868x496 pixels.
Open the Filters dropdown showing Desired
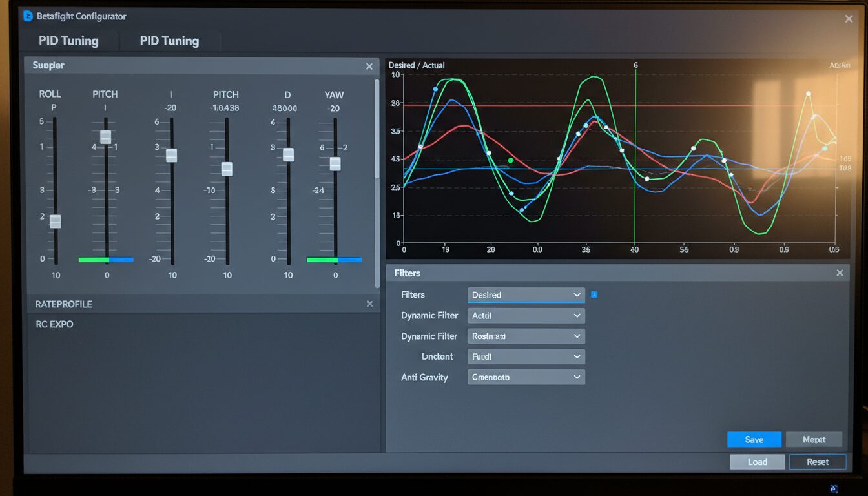[526, 295]
